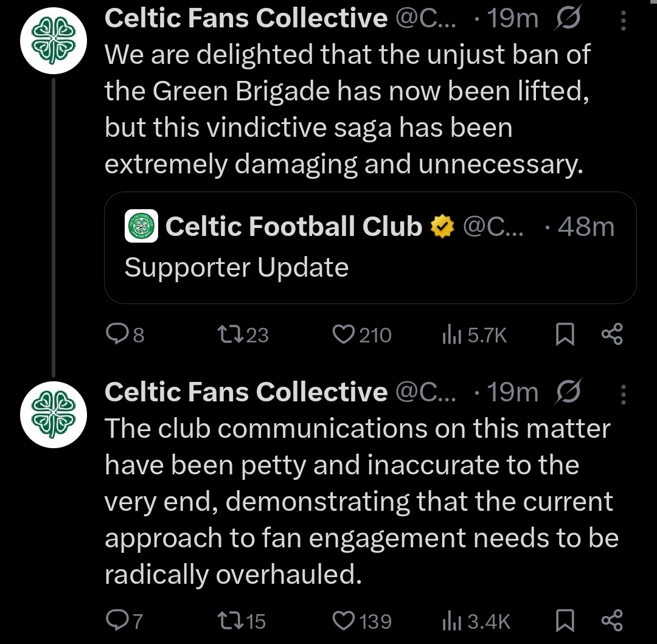This screenshot has height=644, width=657.
Task: Bookmark the second tweet about club communications
Action: [x=565, y=620]
